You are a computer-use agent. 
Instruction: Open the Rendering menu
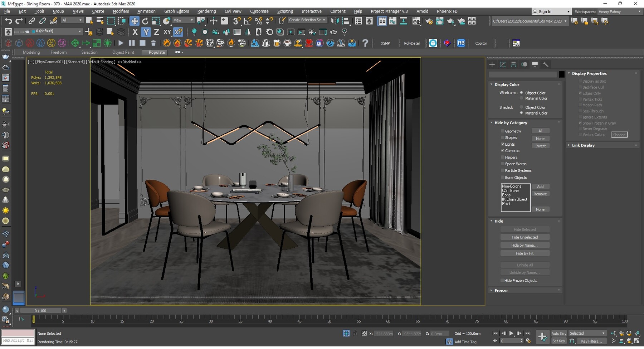coord(206,11)
